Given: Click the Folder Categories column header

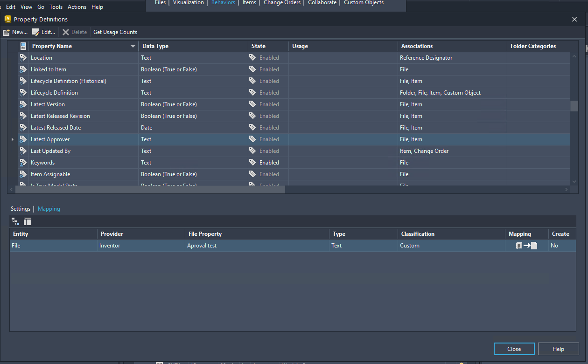Looking at the screenshot, I should pyautogui.click(x=539, y=46).
